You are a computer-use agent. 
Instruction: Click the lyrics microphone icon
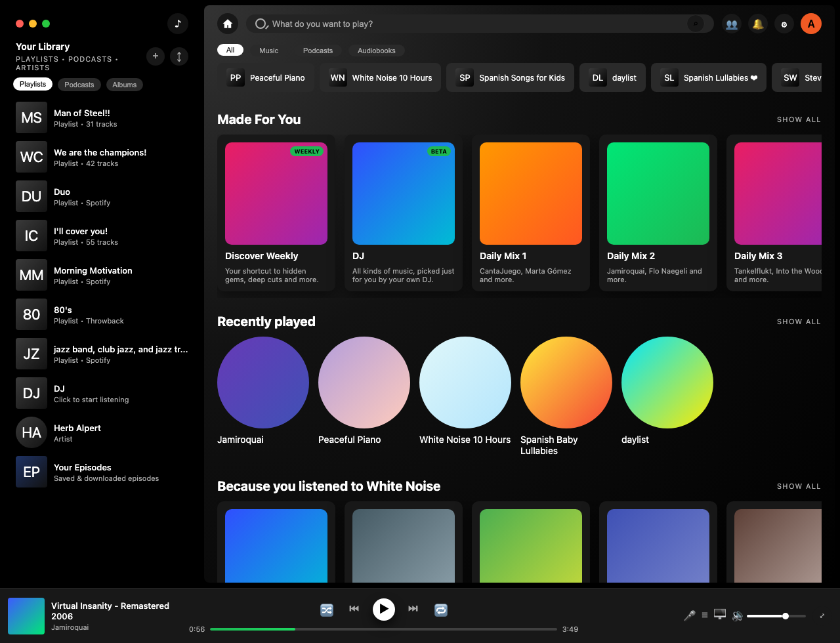[x=689, y=615]
